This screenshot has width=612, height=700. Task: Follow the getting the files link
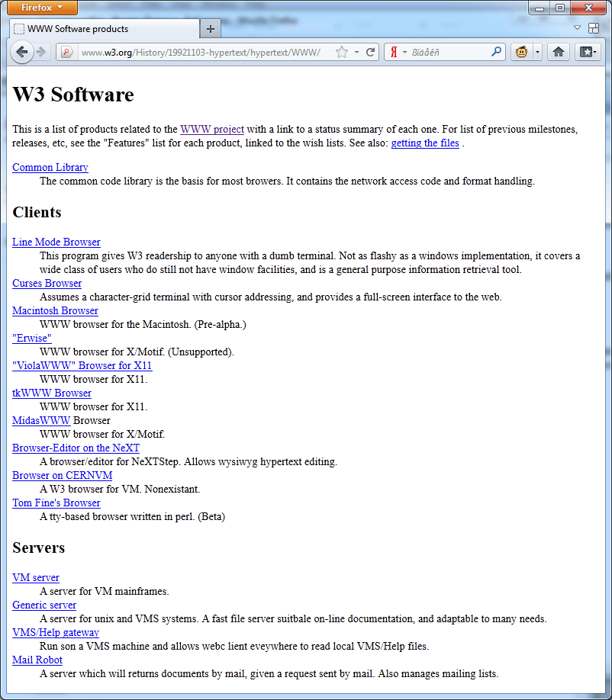[x=425, y=143]
